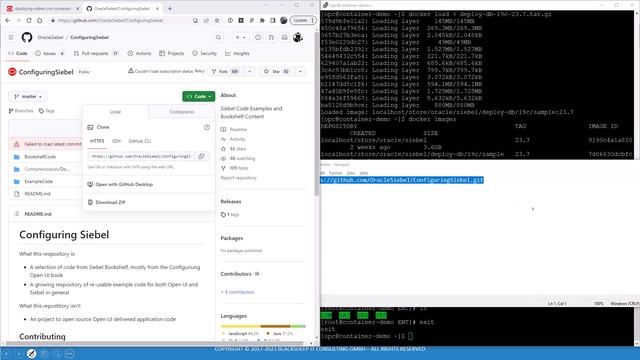Click the JavaScript language legend entry

tap(241, 334)
